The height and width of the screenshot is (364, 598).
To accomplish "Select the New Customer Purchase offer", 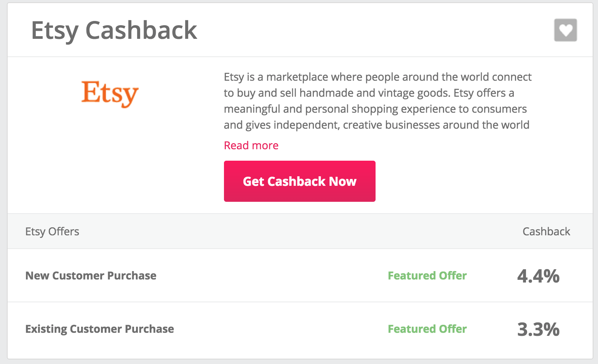I will [91, 276].
